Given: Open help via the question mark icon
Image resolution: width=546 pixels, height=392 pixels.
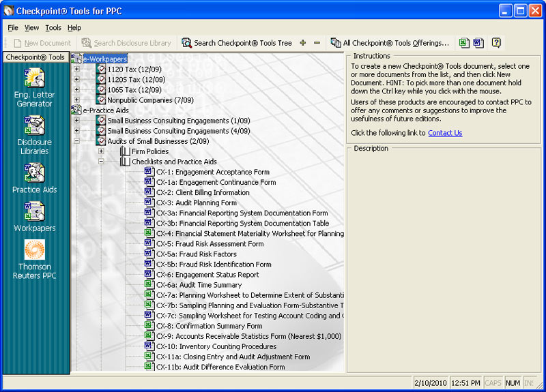Looking at the screenshot, I should click(496, 43).
